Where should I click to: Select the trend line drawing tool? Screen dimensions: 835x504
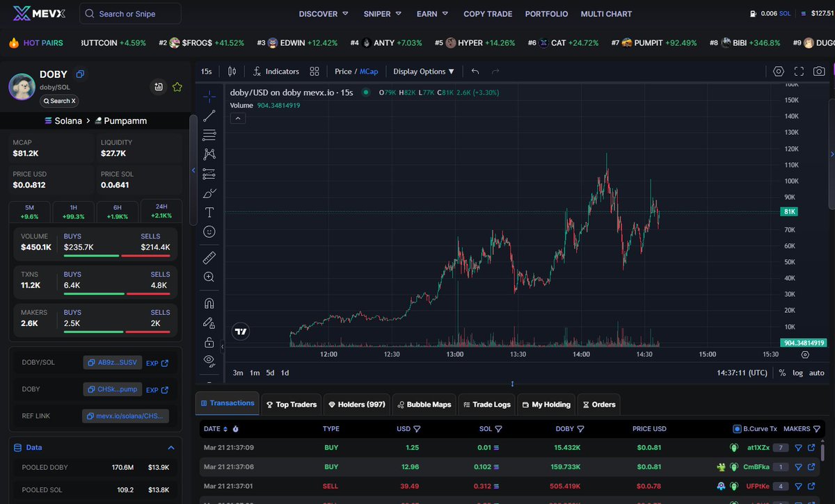209,116
